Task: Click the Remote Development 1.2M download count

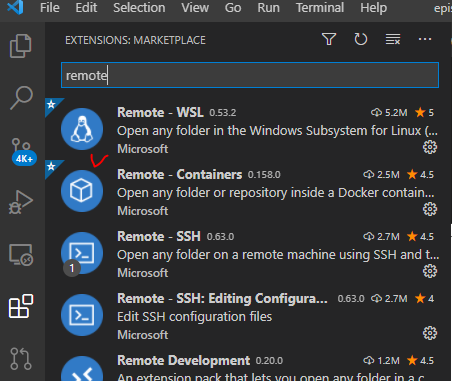Action: click(x=381, y=361)
